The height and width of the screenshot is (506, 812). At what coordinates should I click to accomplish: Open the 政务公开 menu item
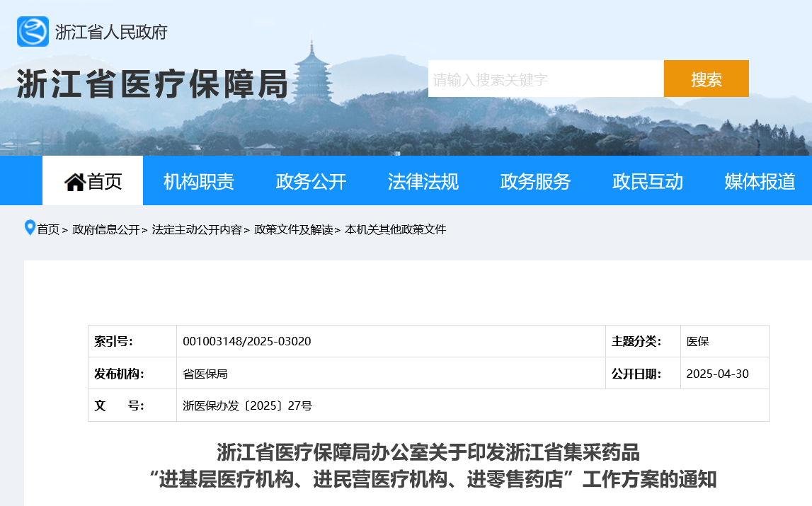(x=311, y=182)
